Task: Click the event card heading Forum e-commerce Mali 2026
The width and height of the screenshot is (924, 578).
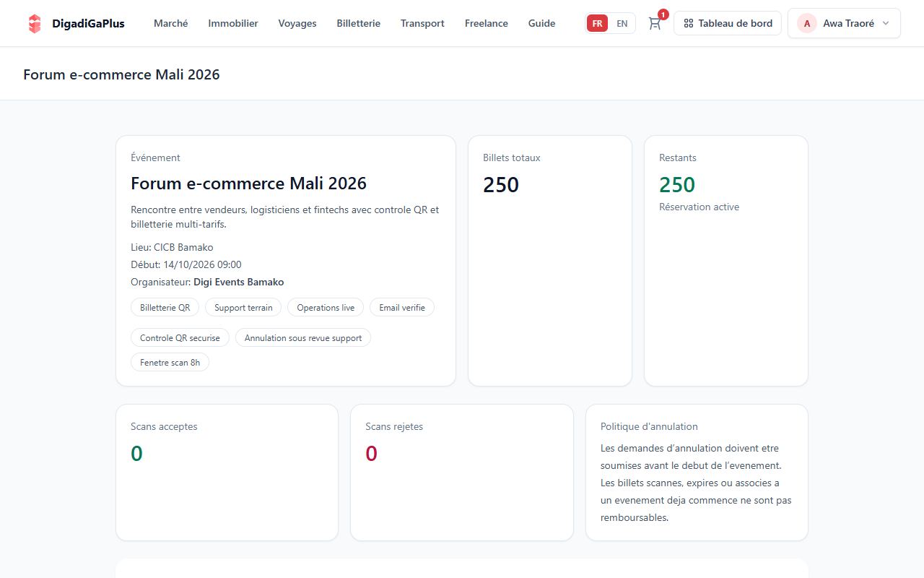Action: click(x=248, y=184)
